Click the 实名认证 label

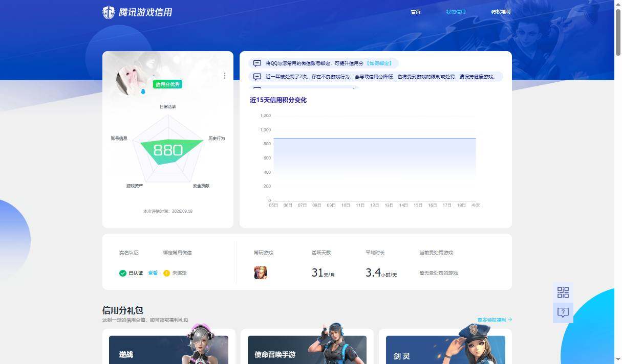pos(129,253)
